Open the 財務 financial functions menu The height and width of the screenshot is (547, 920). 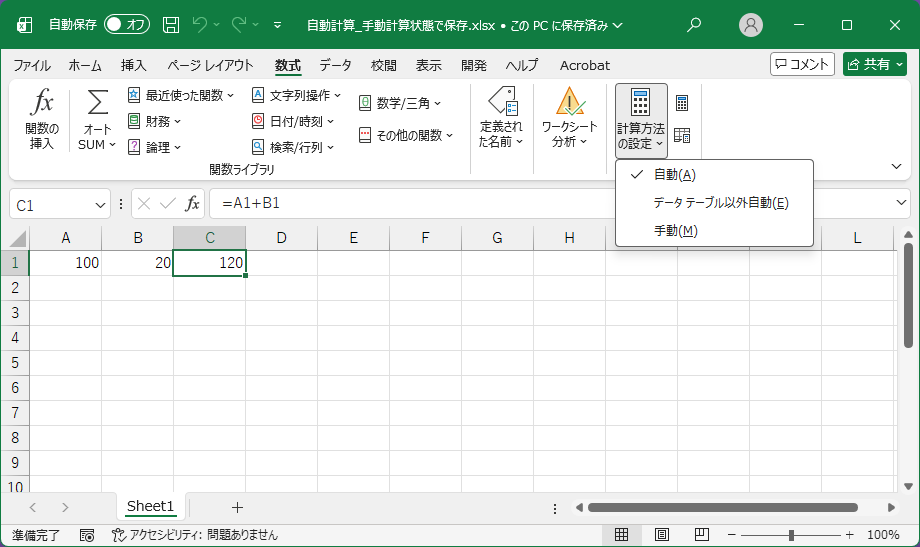pyautogui.click(x=154, y=121)
